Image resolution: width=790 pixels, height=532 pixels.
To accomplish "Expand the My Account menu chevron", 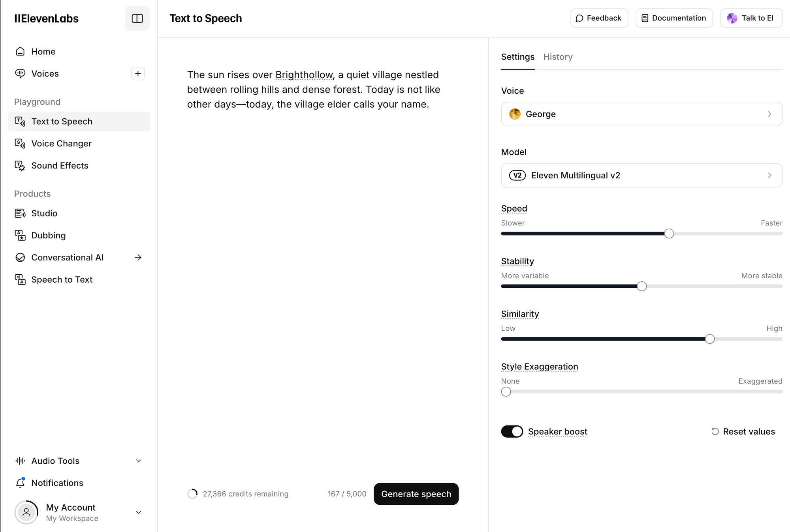I will [139, 512].
